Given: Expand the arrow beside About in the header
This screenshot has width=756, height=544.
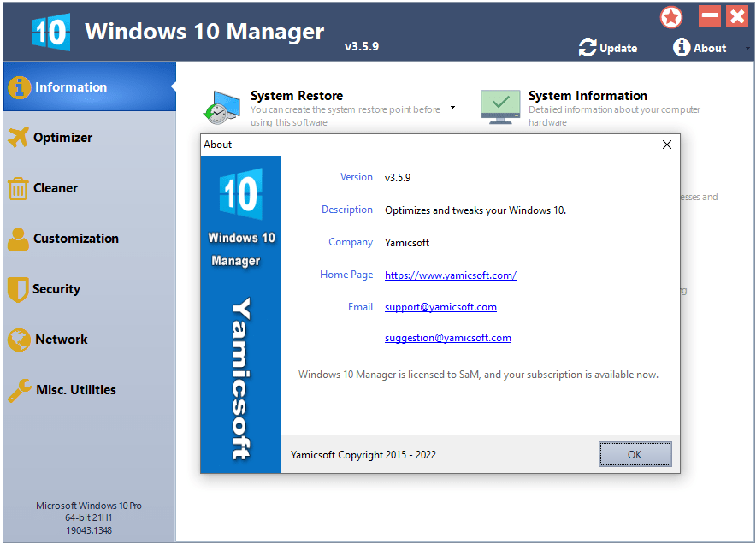Looking at the screenshot, I should point(747,48).
